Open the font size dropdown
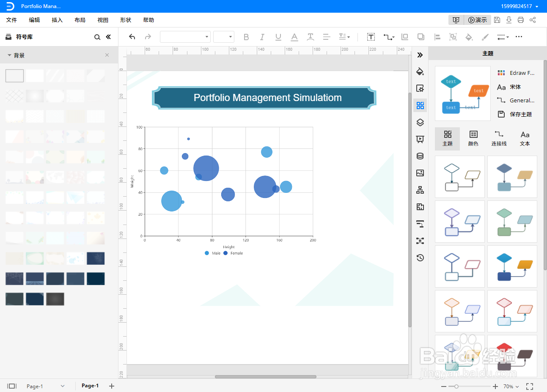Image resolution: width=547 pixels, height=392 pixels. 224,37
